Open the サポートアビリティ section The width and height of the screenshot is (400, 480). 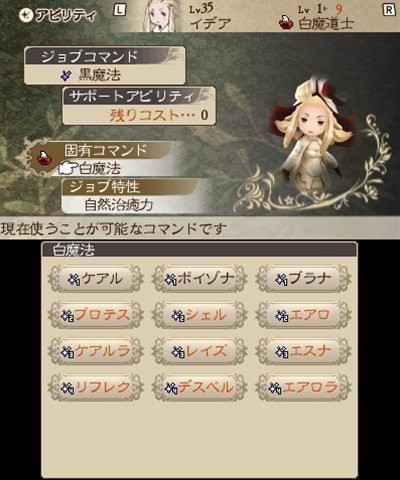point(139,106)
